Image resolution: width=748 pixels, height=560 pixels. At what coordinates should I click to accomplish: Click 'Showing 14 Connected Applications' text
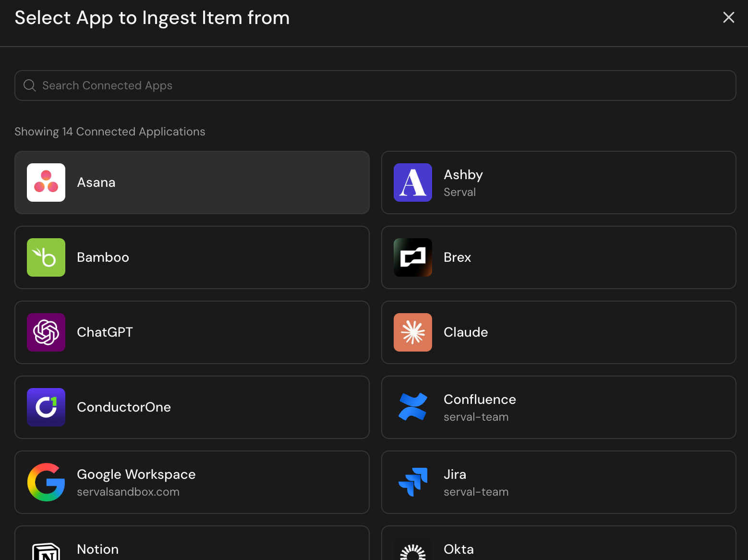point(110,132)
